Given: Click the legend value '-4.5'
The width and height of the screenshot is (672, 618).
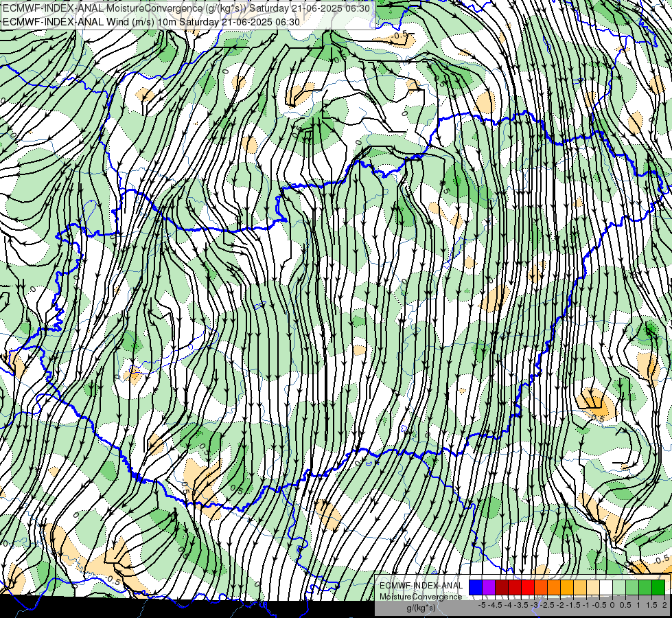Looking at the screenshot, I should tap(495, 605).
